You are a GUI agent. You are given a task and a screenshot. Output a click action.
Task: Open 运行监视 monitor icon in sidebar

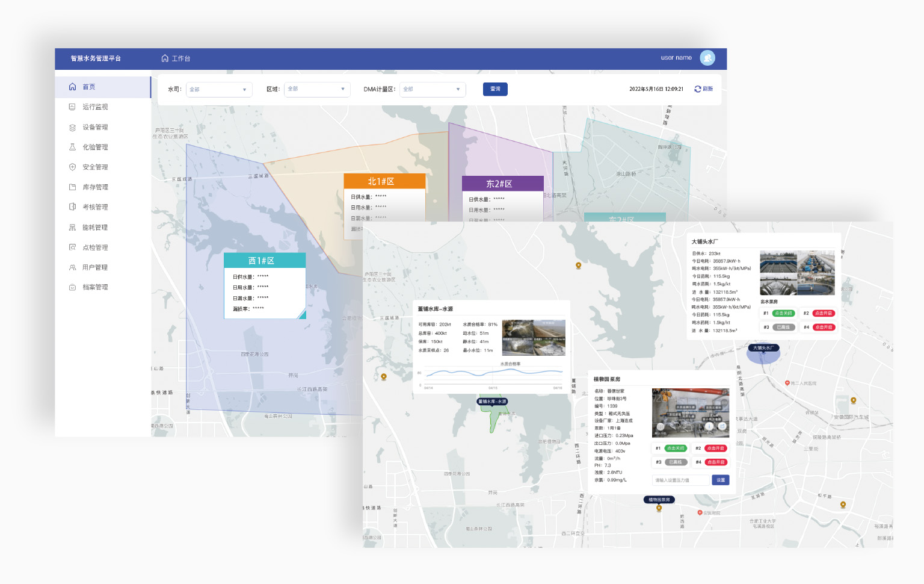(72, 107)
